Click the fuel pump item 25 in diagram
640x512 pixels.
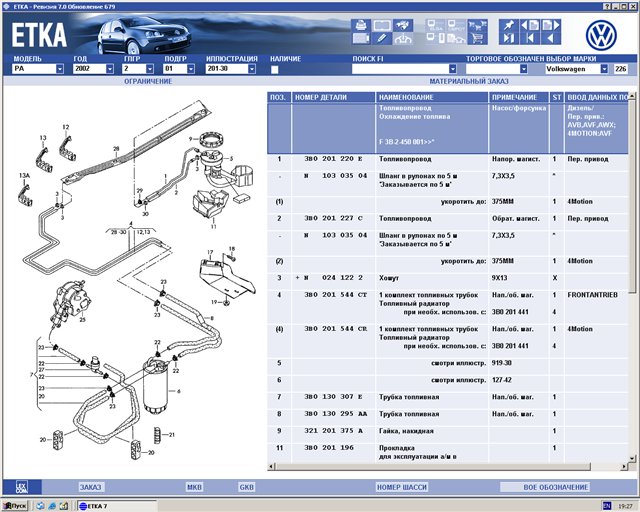click(71, 302)
